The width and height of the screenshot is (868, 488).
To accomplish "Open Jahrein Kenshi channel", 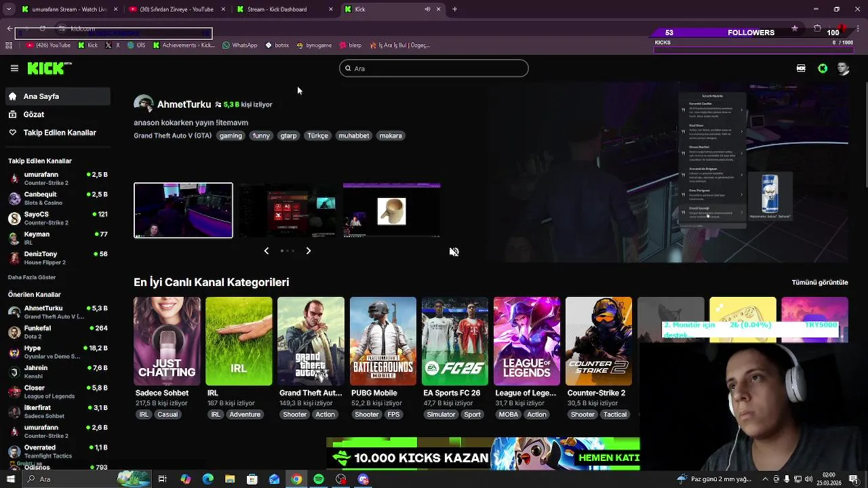I will pyautogui.click(x=58, y=372).
